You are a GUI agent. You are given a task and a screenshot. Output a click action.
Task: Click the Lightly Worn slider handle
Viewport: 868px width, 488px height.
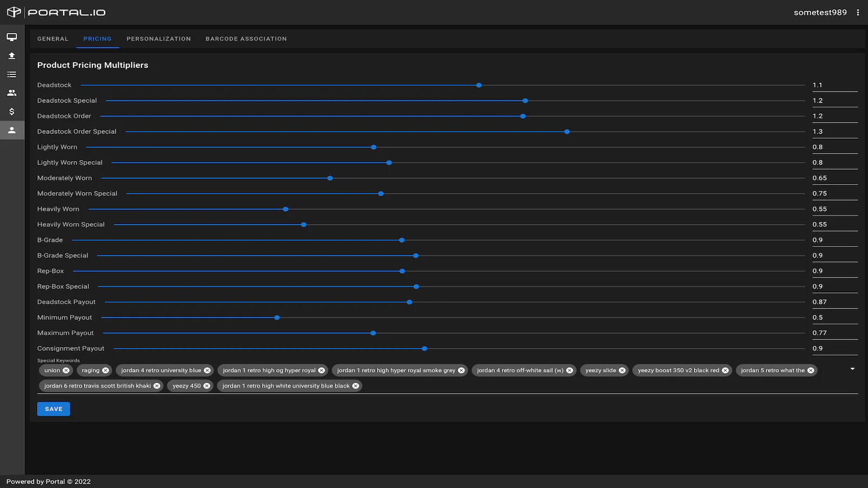coord(374,147)
